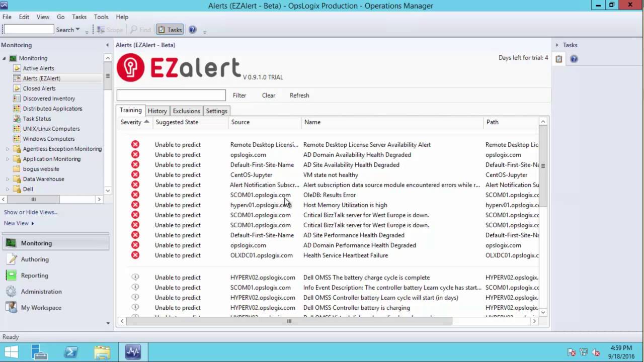Click the Scope toolbar button
Viewport: 644px width, 362px height.
click(x=110, y=30)
